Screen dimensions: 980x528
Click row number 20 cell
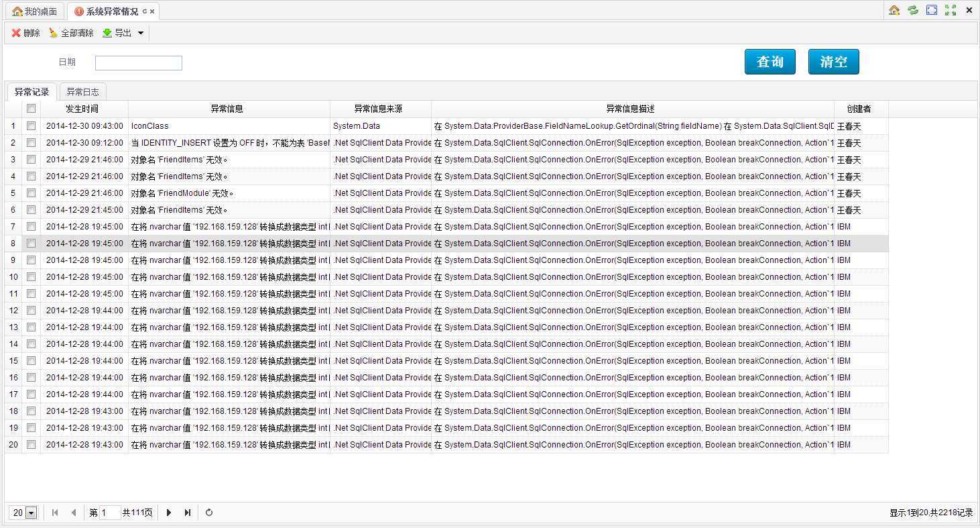point(13,444)
